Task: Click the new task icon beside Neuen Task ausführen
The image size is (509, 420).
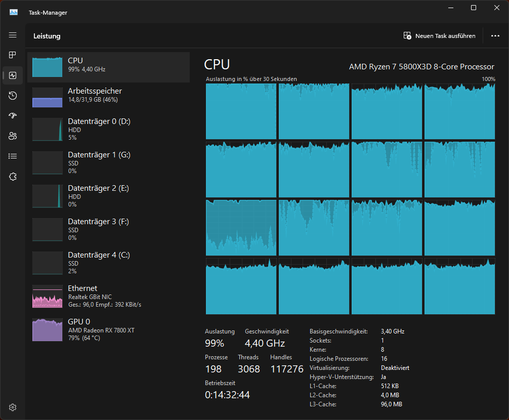Action: point(407,36)
